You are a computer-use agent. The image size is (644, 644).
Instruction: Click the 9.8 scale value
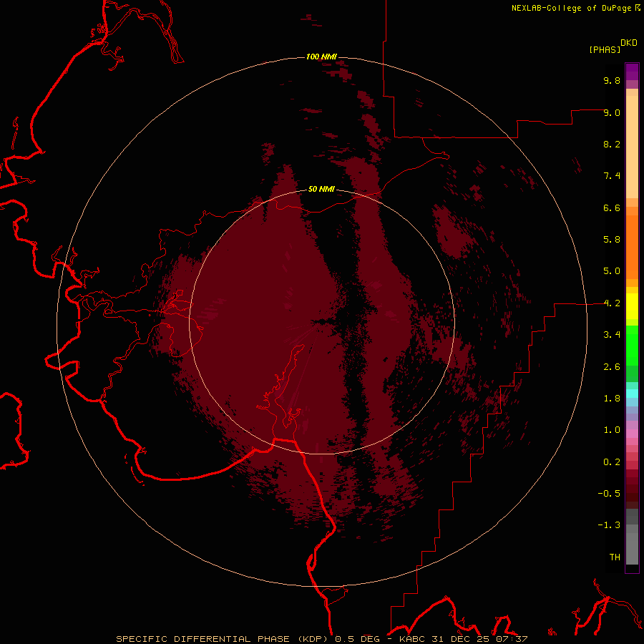[x=612, y=80]
